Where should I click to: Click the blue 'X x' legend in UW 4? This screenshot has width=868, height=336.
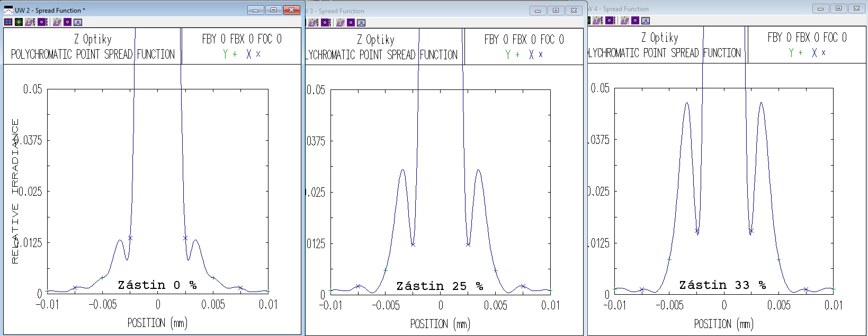coord(819,52)
